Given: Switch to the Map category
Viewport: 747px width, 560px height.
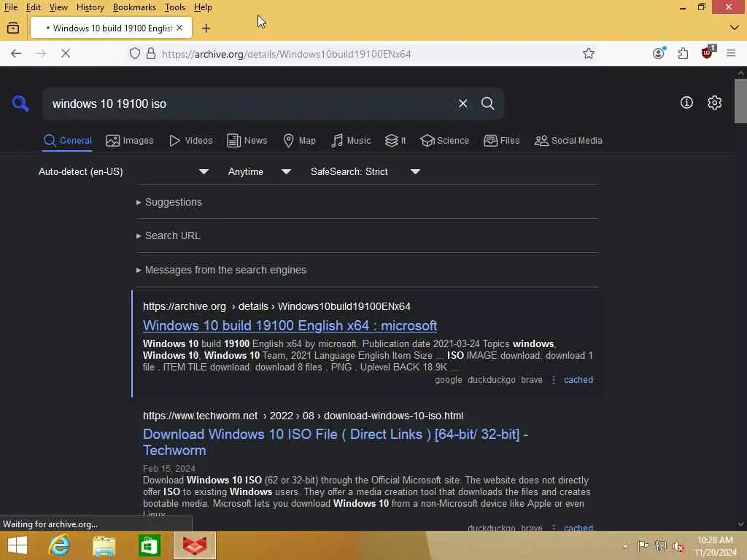Looking at the screenshot, I should pyautogui.click(x=300, y=141).
